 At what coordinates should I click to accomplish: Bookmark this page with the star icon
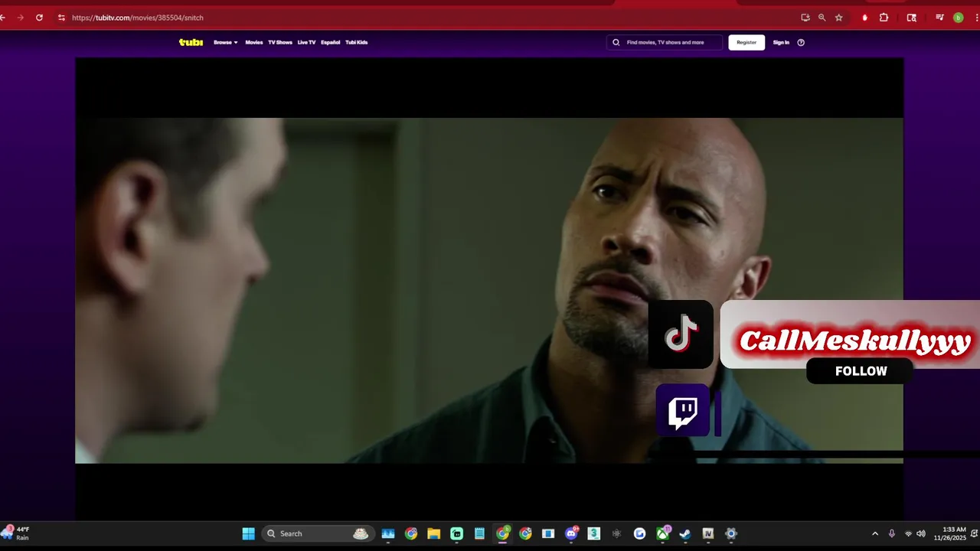pos(839,18)
